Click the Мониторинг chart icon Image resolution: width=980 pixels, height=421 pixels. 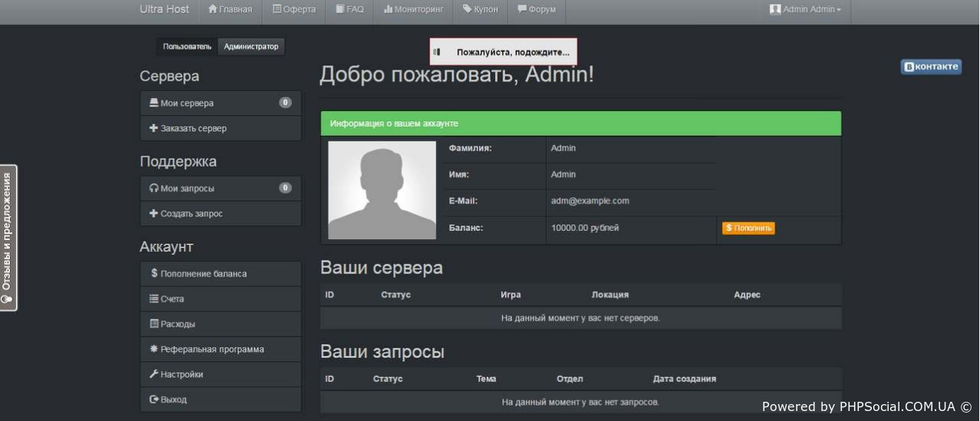point(388,9)
